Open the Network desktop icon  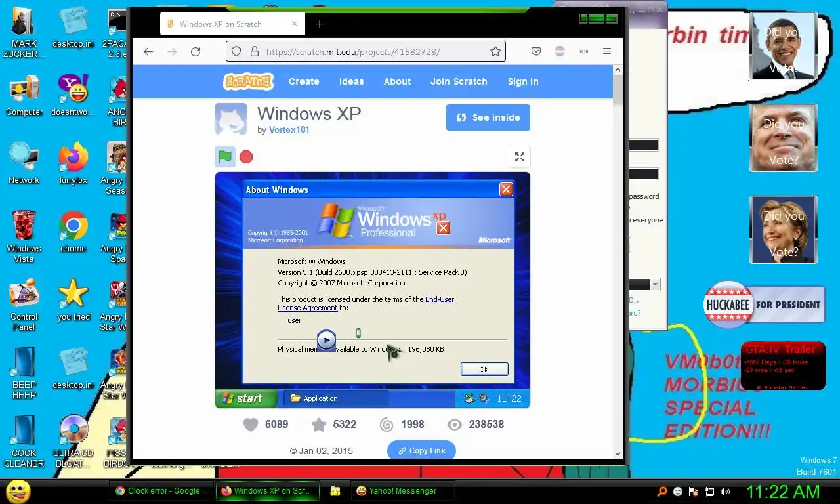pos(24,164)
